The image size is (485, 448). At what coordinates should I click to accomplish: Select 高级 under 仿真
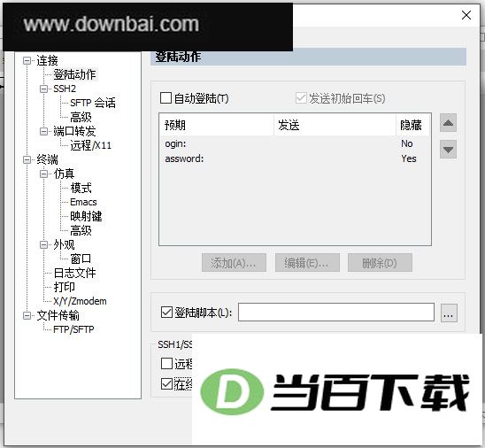pos(81,230)
